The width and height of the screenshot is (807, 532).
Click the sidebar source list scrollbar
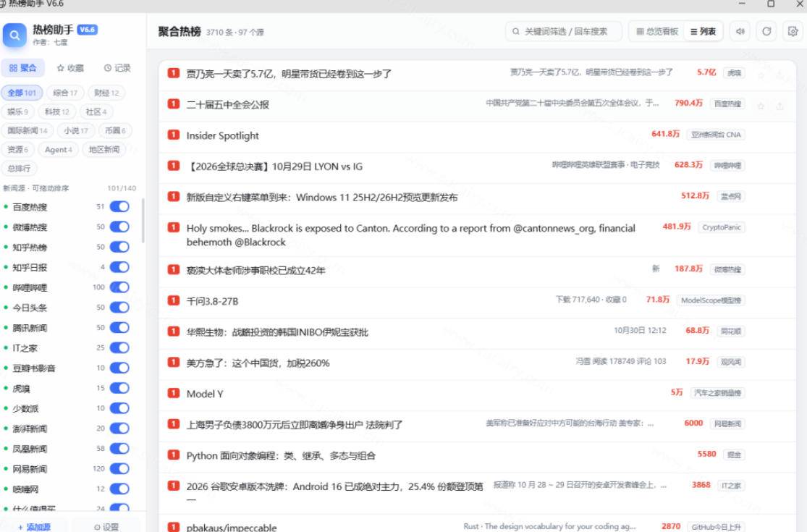click(143, 220)
